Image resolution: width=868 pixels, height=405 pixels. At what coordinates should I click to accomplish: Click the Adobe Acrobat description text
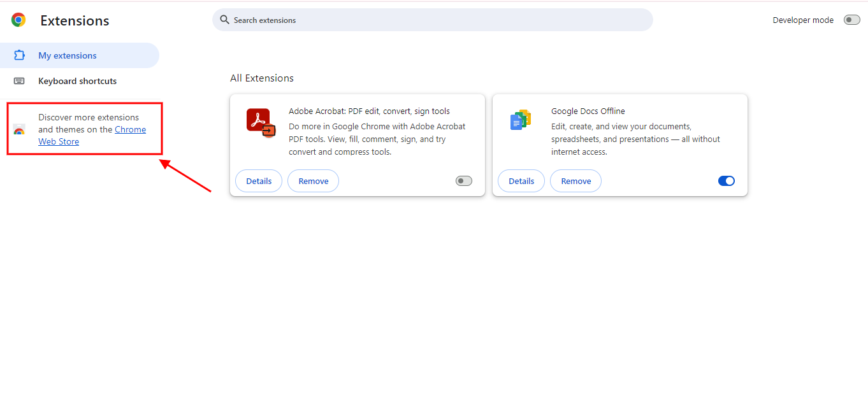(x=377, y=139)
